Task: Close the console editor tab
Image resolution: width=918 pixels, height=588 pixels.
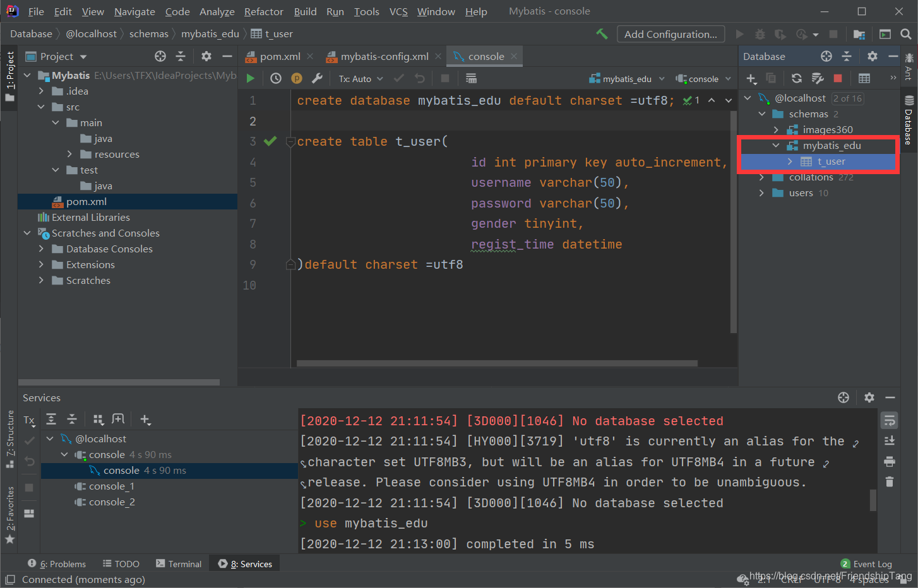Action: 514,56
